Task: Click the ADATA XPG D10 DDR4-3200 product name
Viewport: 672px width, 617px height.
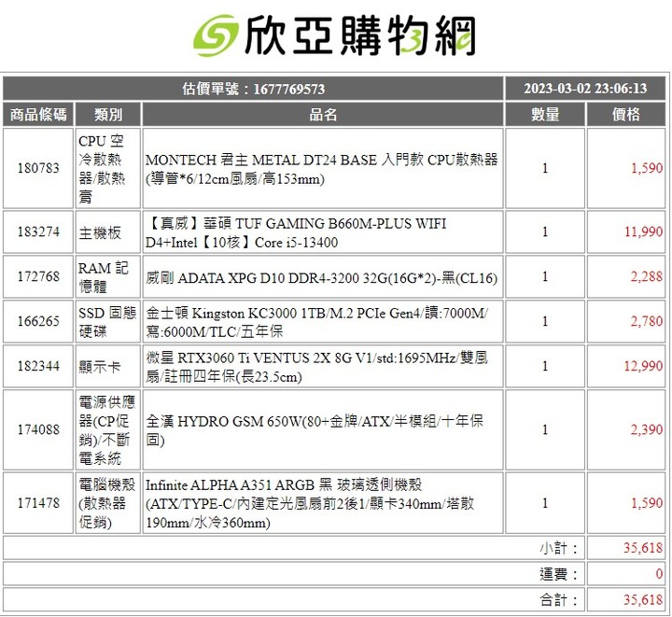Action: (x=321, y=278)
